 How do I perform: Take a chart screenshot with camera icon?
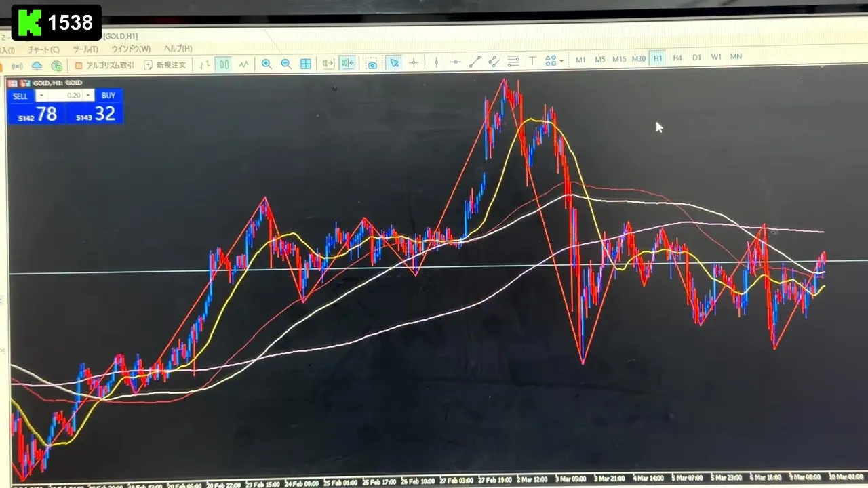[x=372, y=64]
